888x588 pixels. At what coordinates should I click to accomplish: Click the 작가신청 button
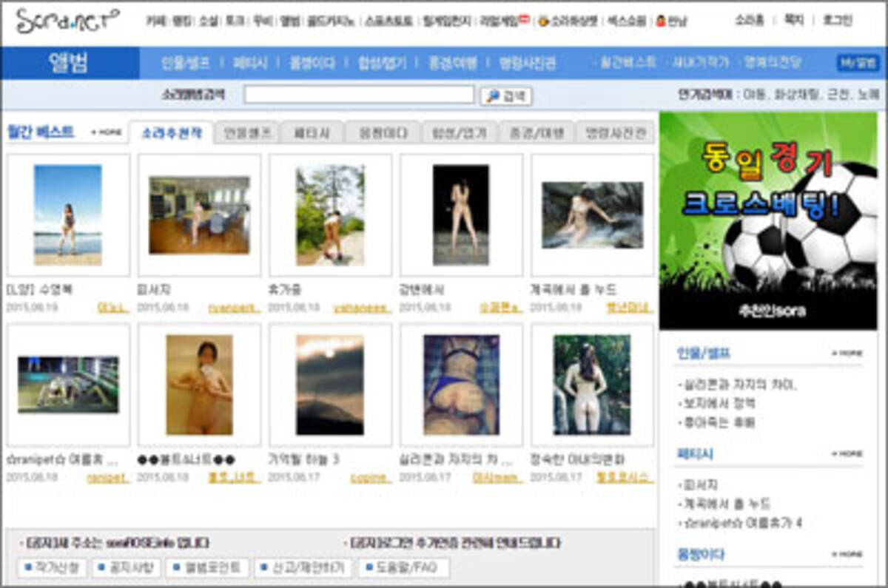point(52,568)
